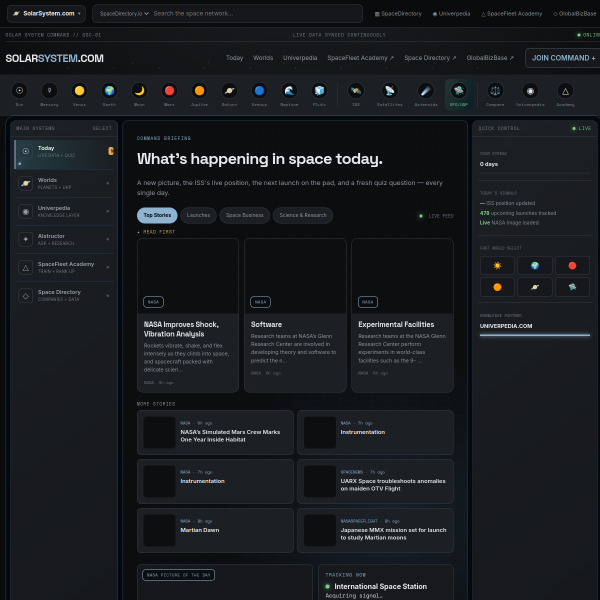Open the Compare scales icon
Viewport: 600px width, 600px height.
point(495,94)
